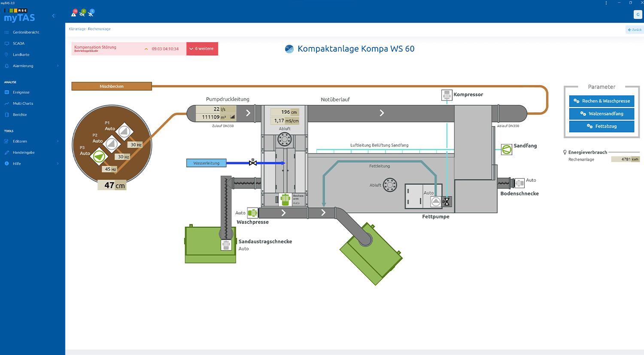Click the signal bars icon next to 111109 m³
644x355 pixels.
(x=233, y=117)
